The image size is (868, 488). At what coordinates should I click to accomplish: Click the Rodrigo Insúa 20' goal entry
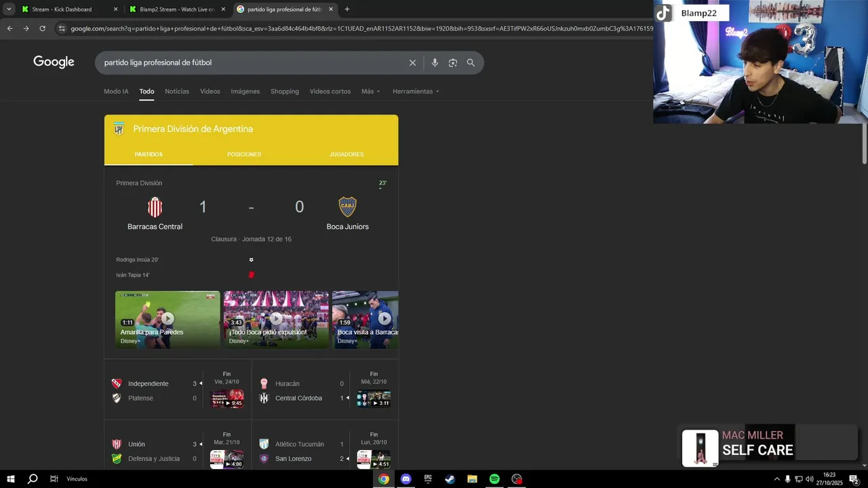tap(137, 260)
